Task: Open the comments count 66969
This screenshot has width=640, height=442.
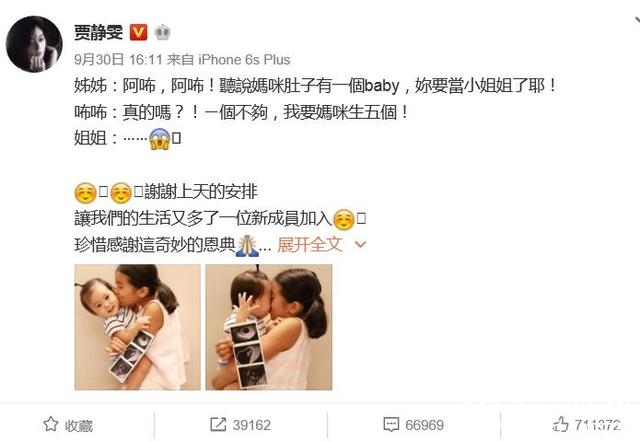Action: click(424, 425)
